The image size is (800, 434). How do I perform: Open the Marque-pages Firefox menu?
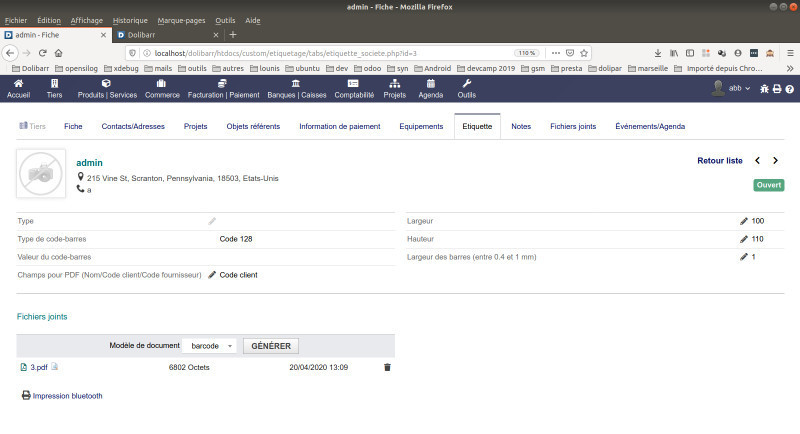[181, 20]
